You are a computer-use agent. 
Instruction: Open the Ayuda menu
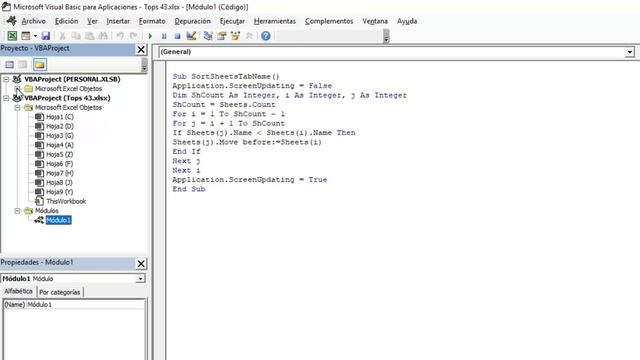[407, 21]
